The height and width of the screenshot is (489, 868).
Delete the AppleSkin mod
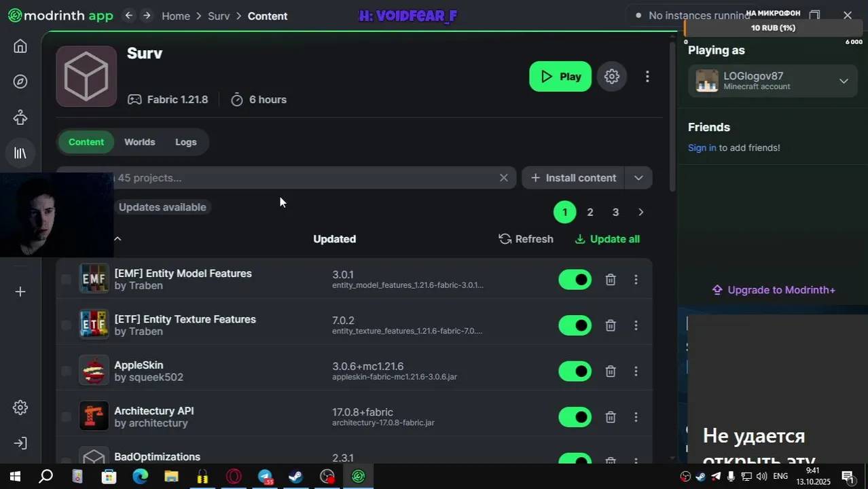611,372
